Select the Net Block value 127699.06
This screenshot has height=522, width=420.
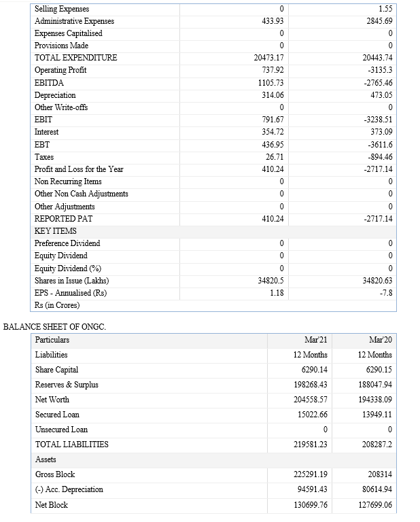pos(375,505)
